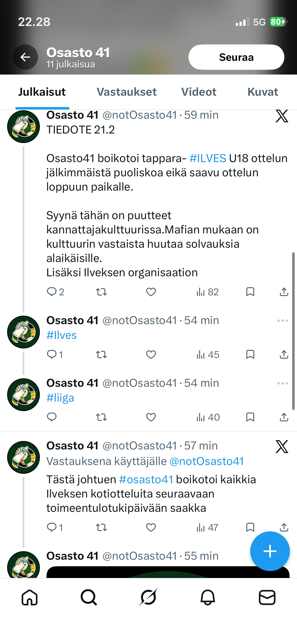Select the Kuvat tab
Image resolution: width=297 pixels, height=644 pixels.
263,92
